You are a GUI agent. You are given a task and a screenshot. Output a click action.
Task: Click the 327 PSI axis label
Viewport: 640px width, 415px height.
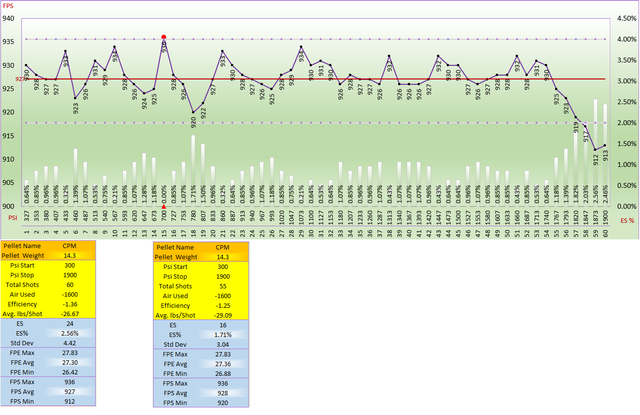click(x=27, y=216)
